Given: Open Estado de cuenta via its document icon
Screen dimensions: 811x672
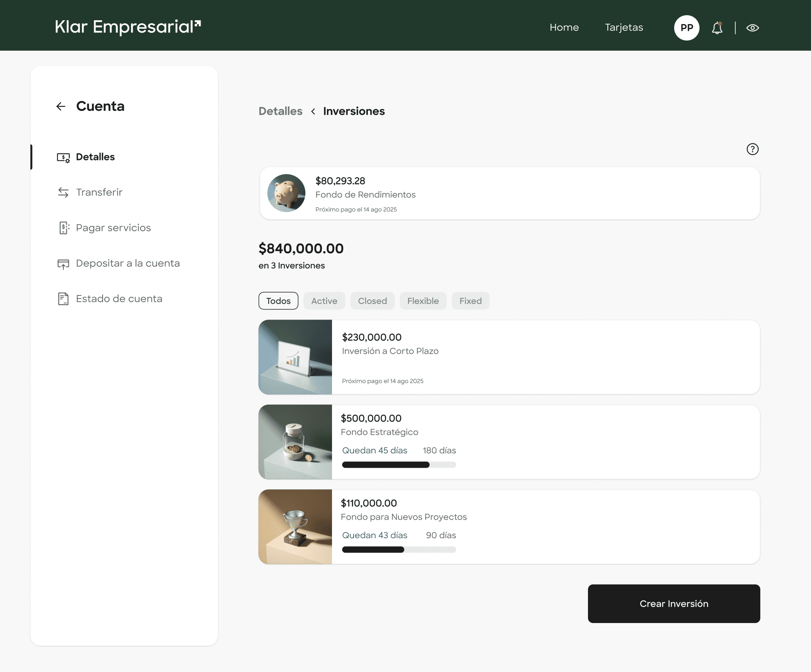Looking at the screenshot, I should pos(63,298).
